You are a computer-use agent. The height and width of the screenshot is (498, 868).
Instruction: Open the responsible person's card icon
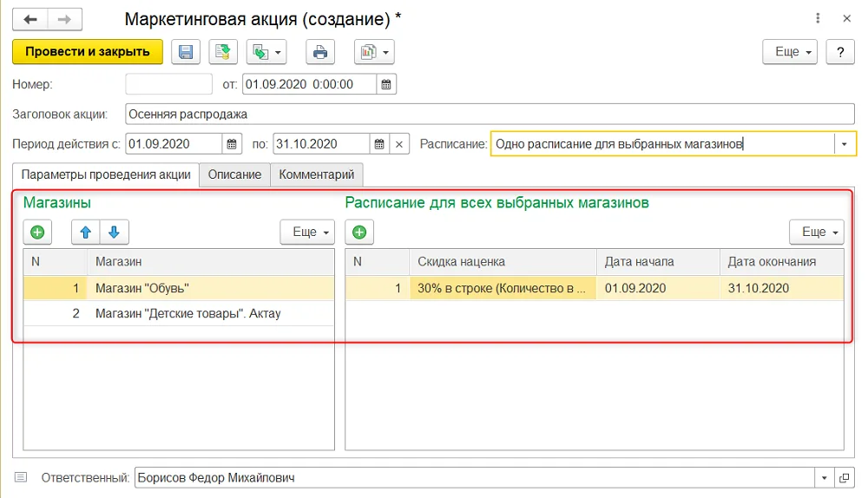point(845,477)
